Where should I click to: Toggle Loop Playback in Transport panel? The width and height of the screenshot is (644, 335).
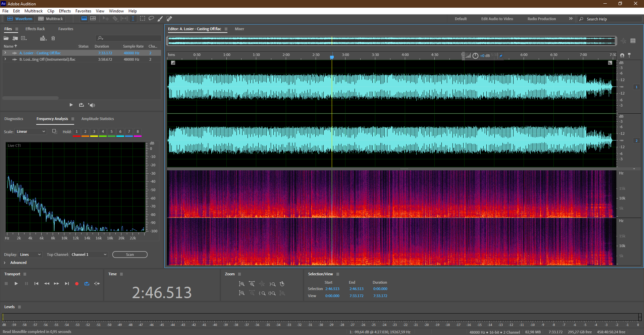pos(87,284)
